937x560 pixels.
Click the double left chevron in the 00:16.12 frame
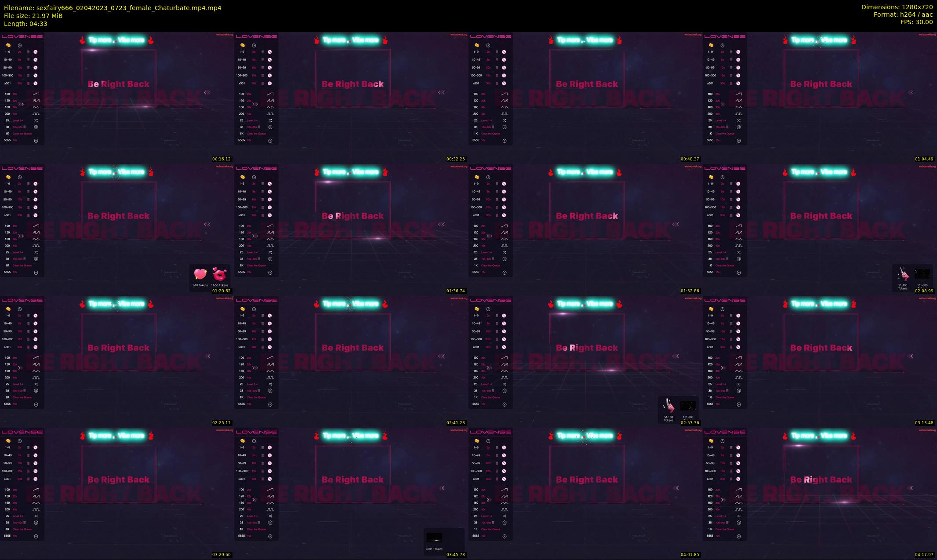(x=207, y=92)
